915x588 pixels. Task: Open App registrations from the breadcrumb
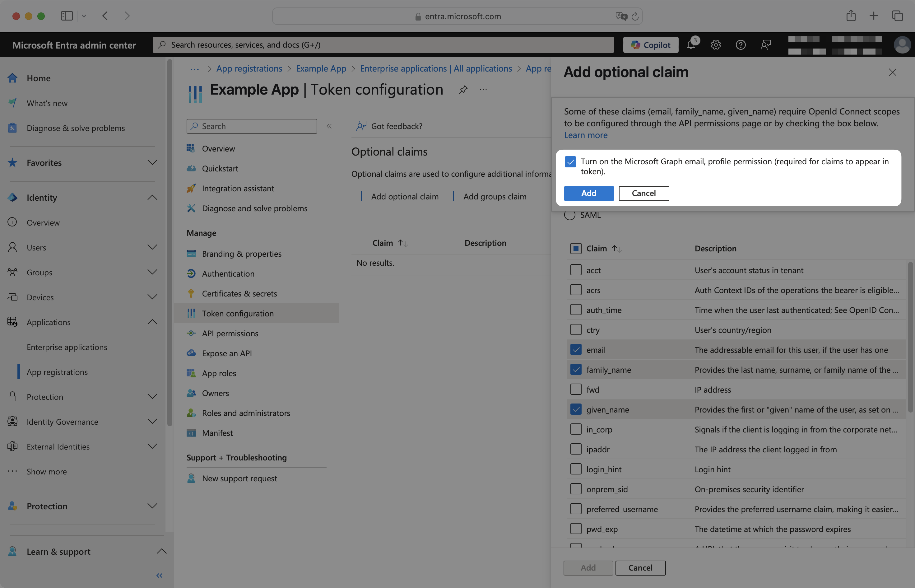pos(249,68)
